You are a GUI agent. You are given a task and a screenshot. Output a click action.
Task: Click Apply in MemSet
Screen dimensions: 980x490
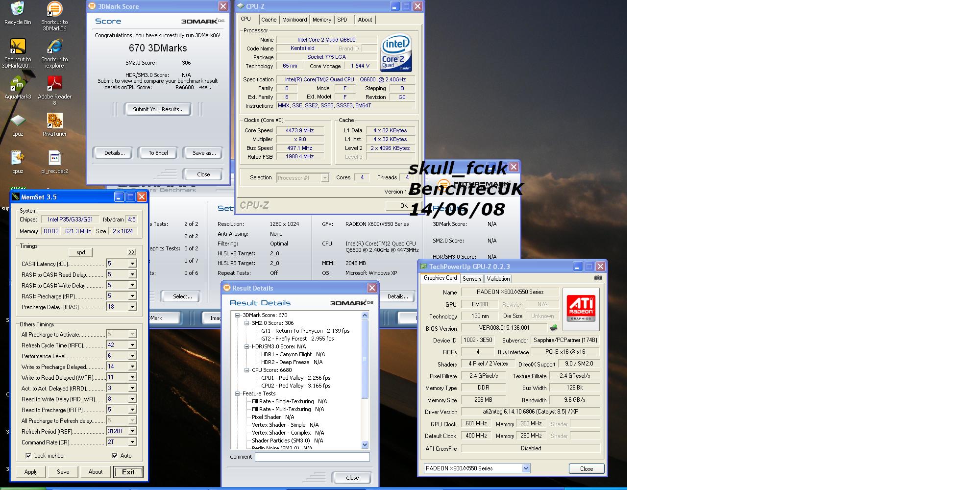click(31, 472)
